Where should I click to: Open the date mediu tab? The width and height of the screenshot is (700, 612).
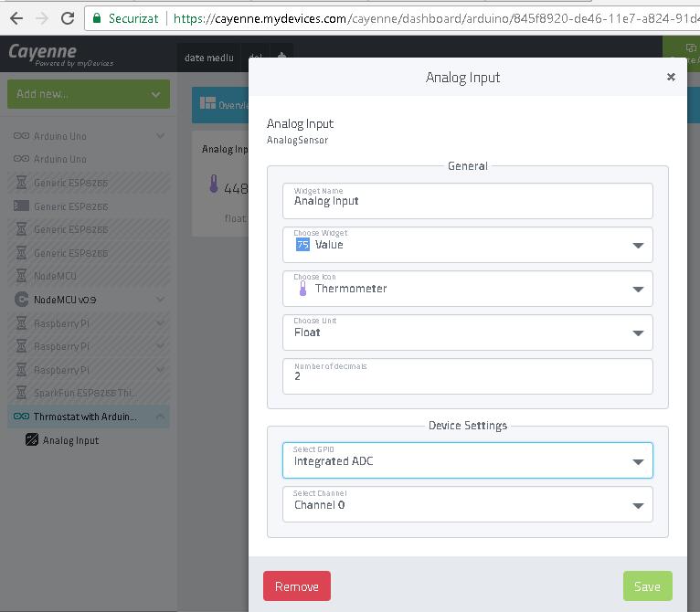tap(209, 58)
